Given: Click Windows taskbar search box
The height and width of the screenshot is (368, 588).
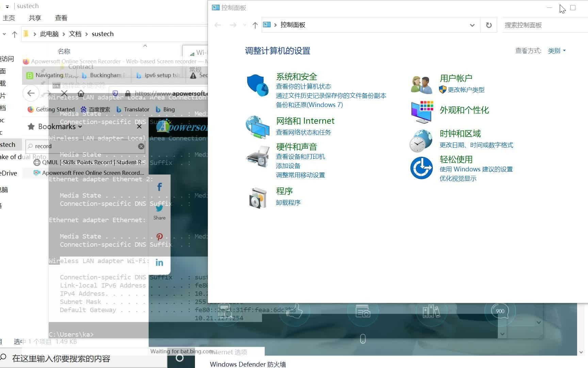Looking at the screenshot, I should click(x=83, y=358).
